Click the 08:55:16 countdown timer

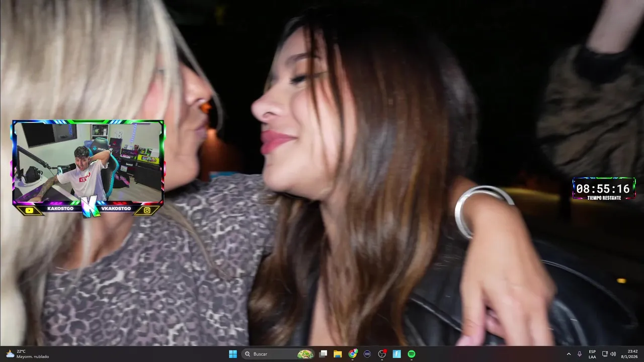click(603, 189)
